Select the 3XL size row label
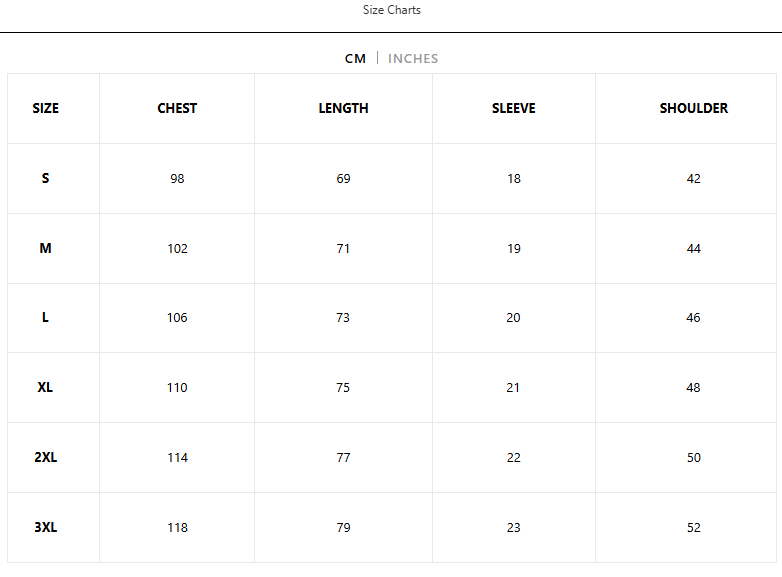The width and height of the screenshot is (782, 577). [x=45, y=527]
